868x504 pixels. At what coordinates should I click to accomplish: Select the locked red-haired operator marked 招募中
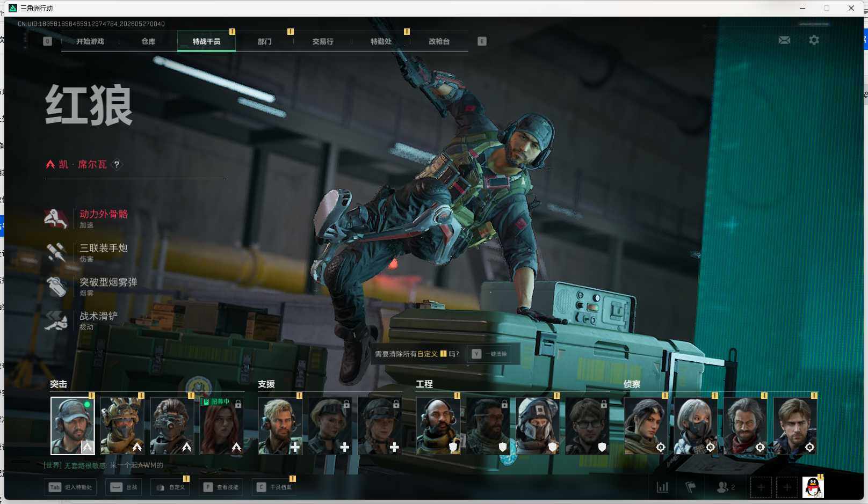click(222, 426)
